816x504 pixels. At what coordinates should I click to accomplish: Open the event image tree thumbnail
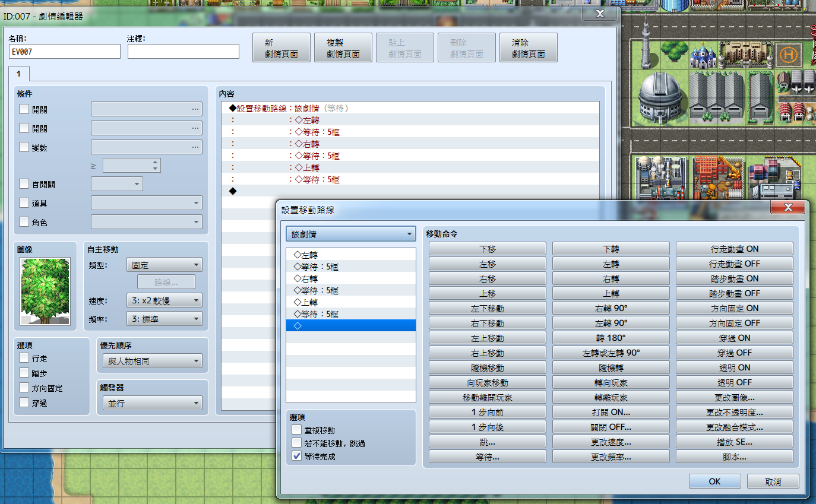coord(45,291)
